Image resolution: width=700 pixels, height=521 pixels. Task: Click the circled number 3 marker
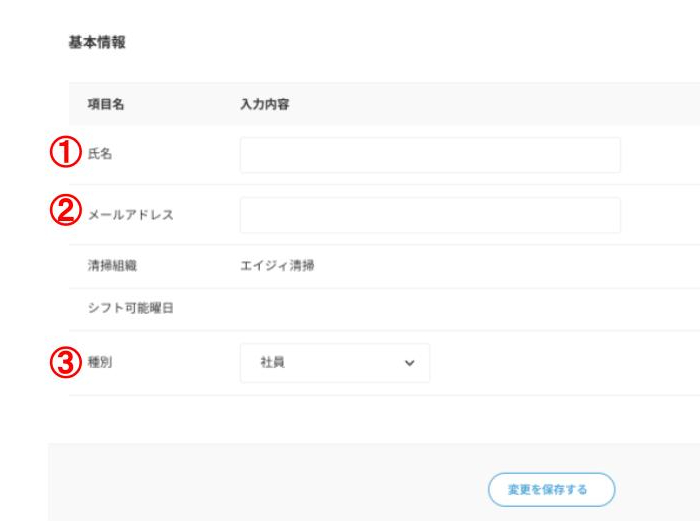pyautogui.click(x=65, y=363)
